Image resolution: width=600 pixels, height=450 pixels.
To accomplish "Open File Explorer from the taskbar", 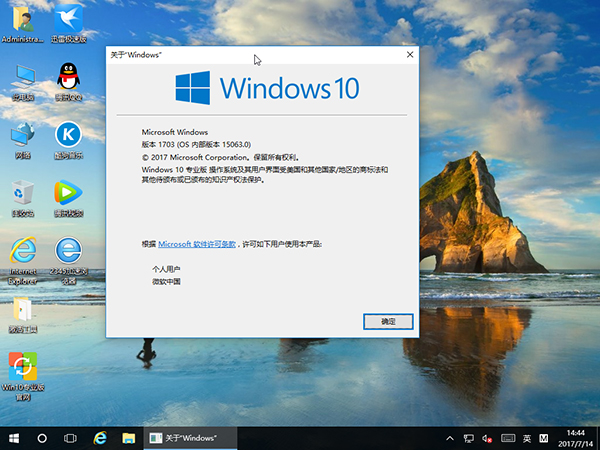I will click(x=128, y=438).
